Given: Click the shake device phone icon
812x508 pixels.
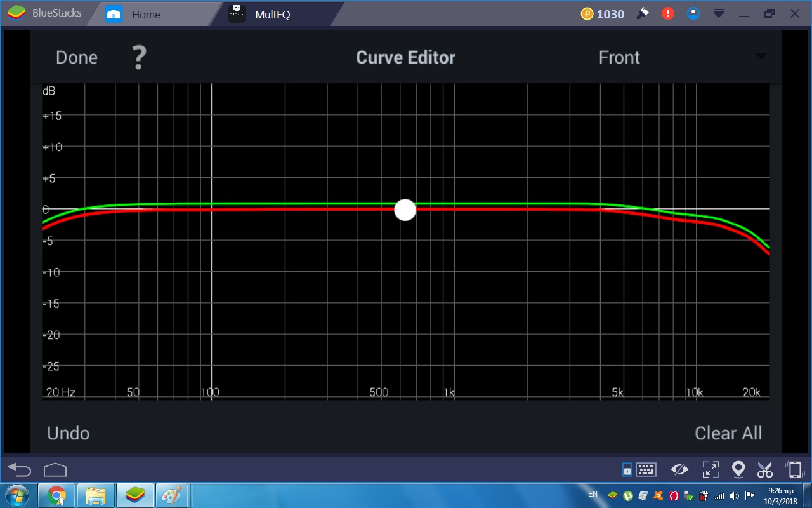Looking at the screenshot, I should tap(794, 470).
